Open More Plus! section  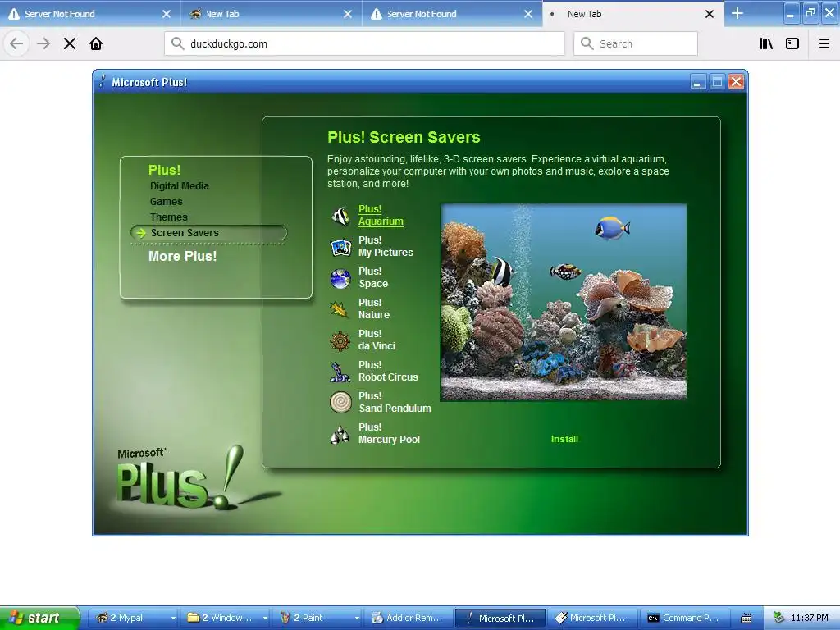point(183,256)
